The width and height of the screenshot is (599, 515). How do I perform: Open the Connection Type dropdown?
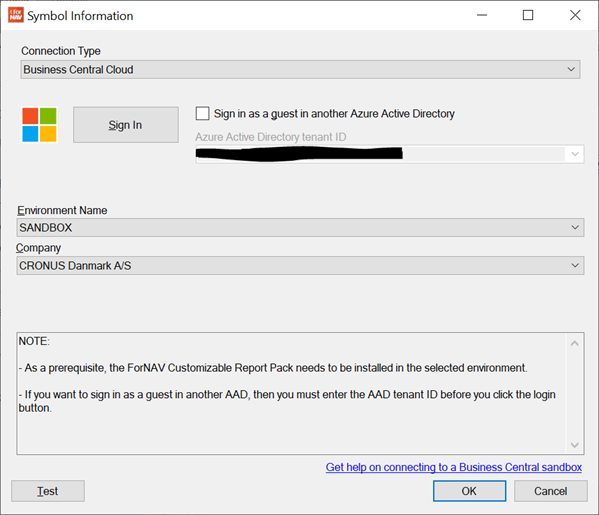300,70
